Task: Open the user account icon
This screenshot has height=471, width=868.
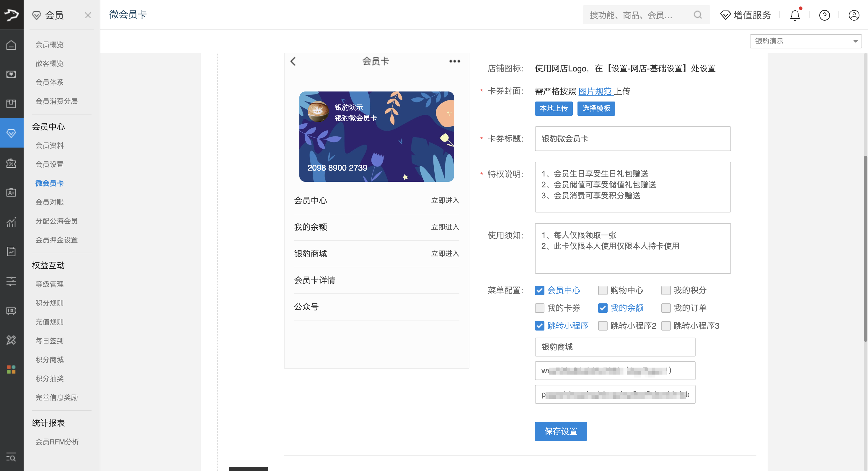Action: pos(854,15)
